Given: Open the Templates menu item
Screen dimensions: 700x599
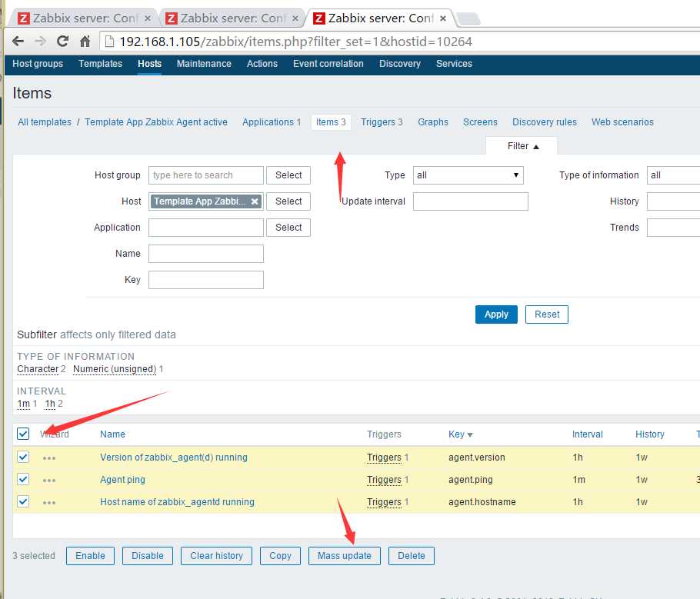Looking at the screenshot, I should point(101,63).
